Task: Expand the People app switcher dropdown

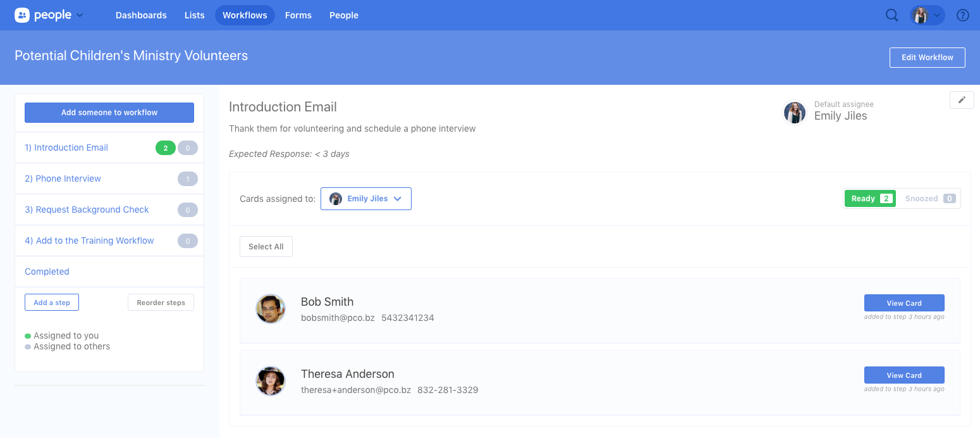Action: point(80,15)
